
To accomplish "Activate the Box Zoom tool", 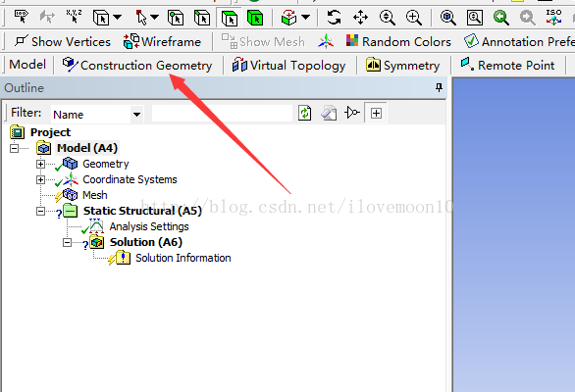I will click(x=414, y=18).
